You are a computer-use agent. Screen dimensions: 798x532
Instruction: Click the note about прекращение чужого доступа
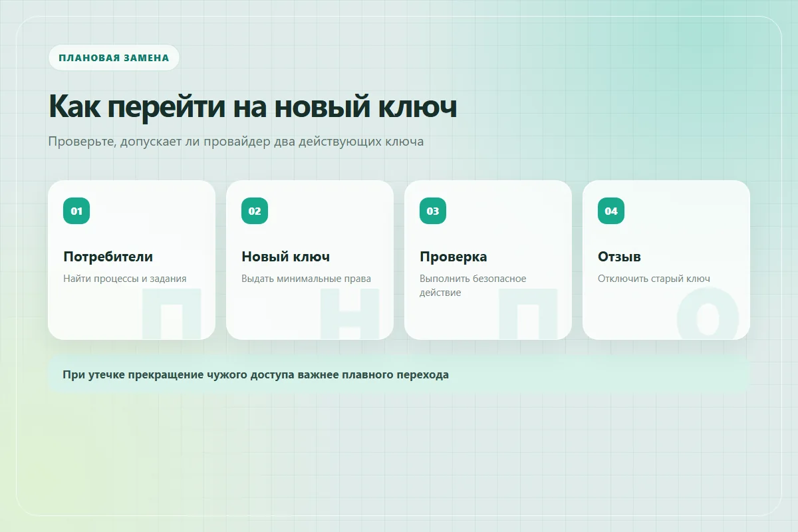pyautogui.click(x=399, y=374)
